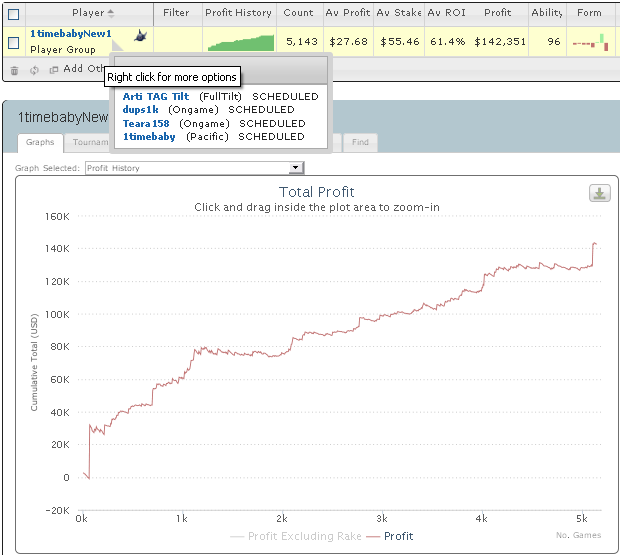Sort by the Av ROI column header
Screen dimensions: 620x558
pos(446,13)
